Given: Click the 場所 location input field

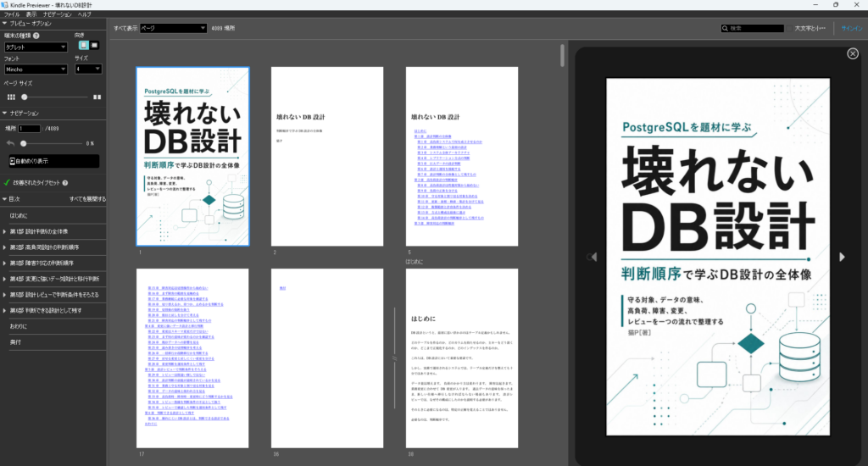Looking at the screenshot, I should tap(30, 129).
